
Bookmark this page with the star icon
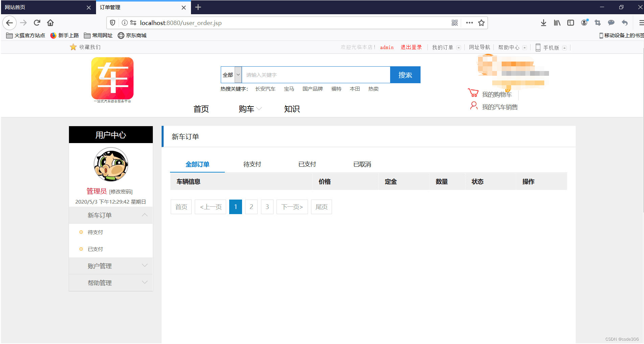click(481, 23)
